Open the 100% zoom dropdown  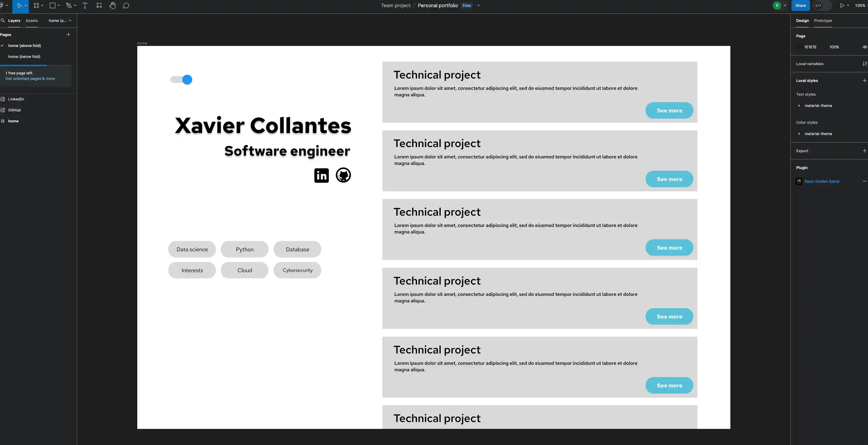pos(860,5)
